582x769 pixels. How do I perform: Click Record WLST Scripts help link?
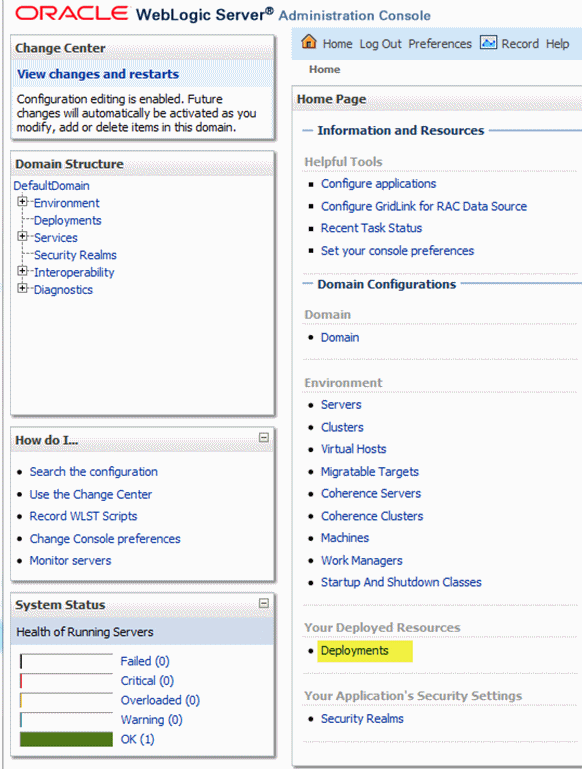coord(83,516)
